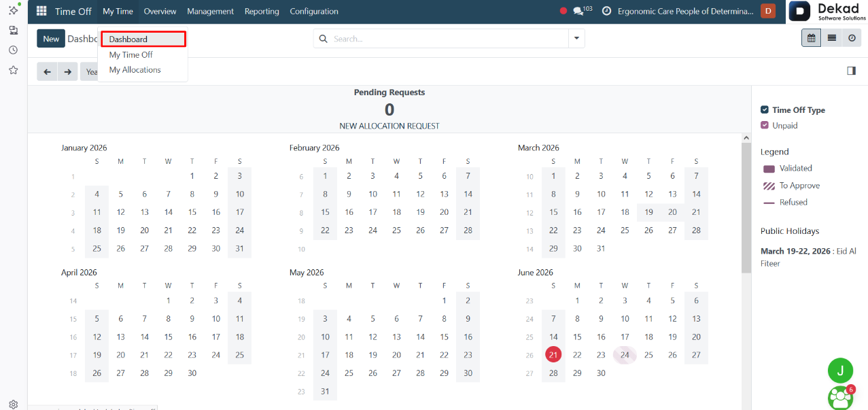This screenshot has width=868, height=410.
Task: Open the orange D user avatar menu
Action: click(768, 11)
